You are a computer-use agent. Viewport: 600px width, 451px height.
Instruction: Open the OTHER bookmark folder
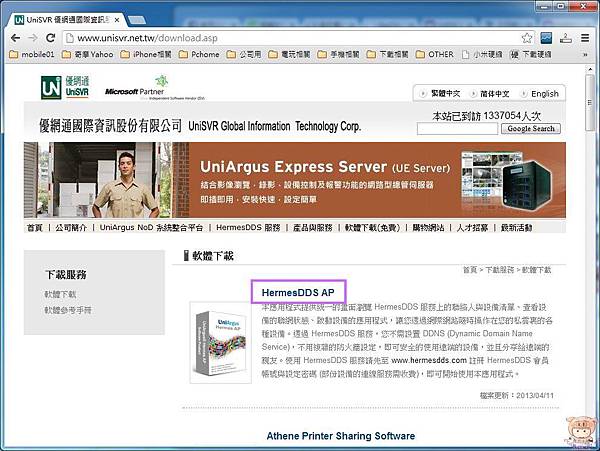(x=434, y=54)
